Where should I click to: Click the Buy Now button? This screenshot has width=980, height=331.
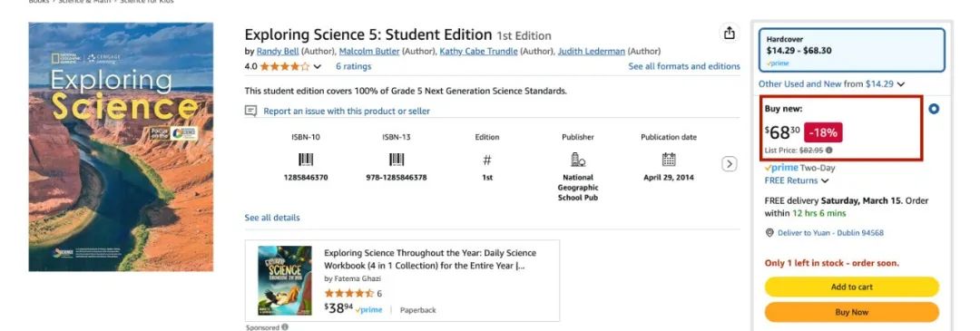[x=852, y=312]
